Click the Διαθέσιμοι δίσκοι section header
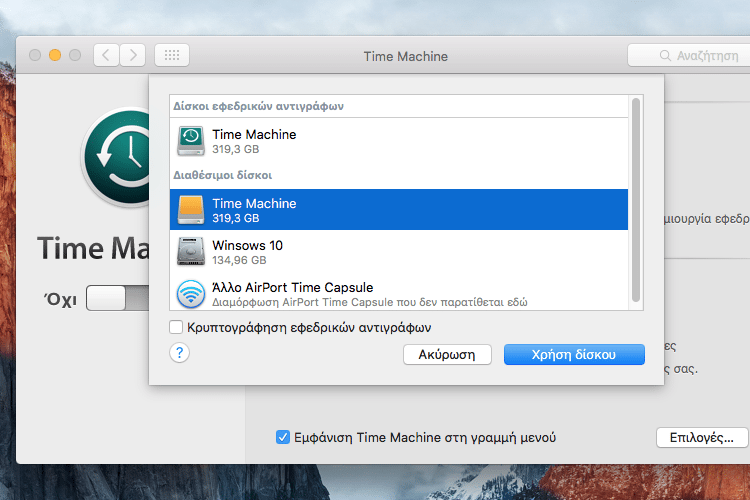This screenshot has height=500, width=750. click(222, 175)
